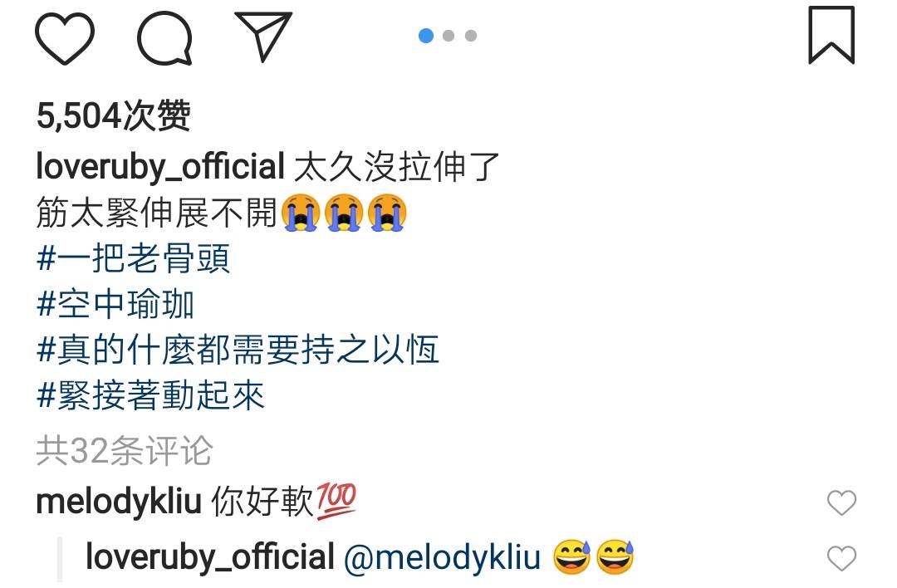
Task: Open the hashtag #真的什麼都需要持之以恆
Action: click(238, 350)
